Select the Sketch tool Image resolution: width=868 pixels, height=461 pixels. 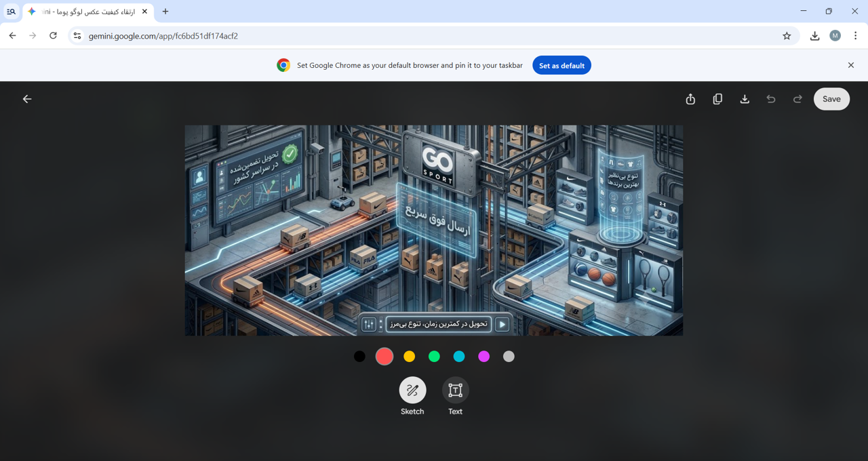412,390
